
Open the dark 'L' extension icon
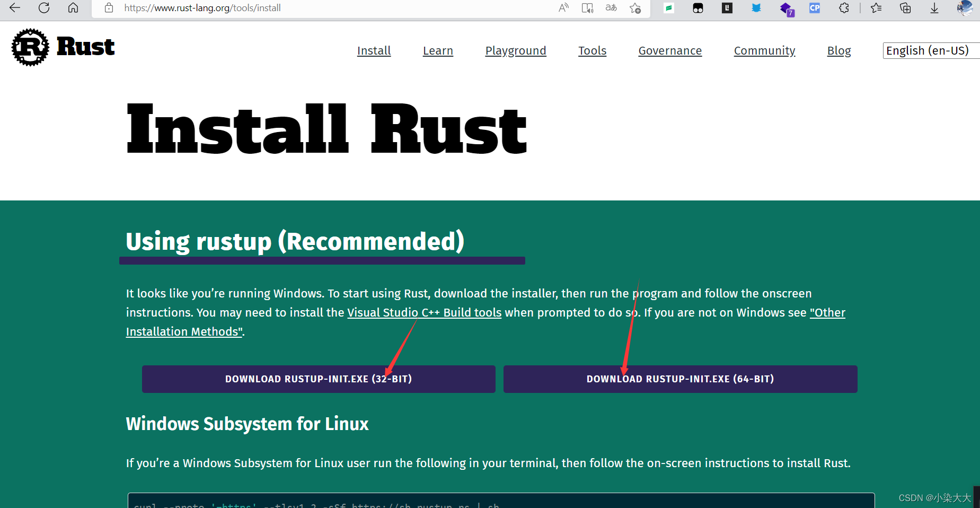727,8
